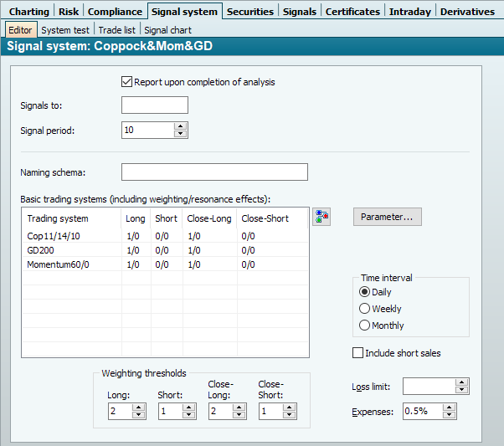The height and width of the screenshot is (446, 504).
Task: Go to the Derivatives tab
Action: 467,12
